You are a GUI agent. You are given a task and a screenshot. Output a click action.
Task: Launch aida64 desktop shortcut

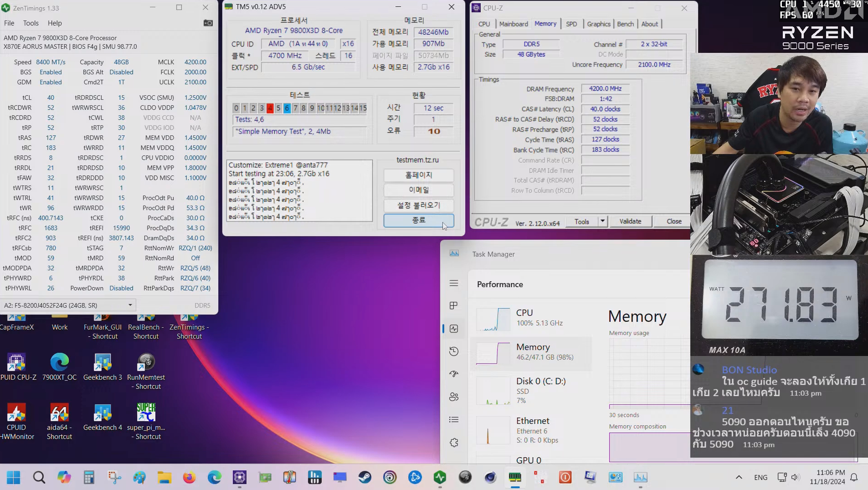click(x=60, y=422)
